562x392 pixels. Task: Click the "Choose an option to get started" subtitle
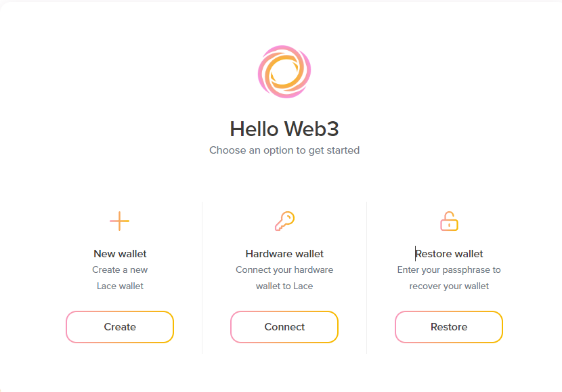(284, 150)
